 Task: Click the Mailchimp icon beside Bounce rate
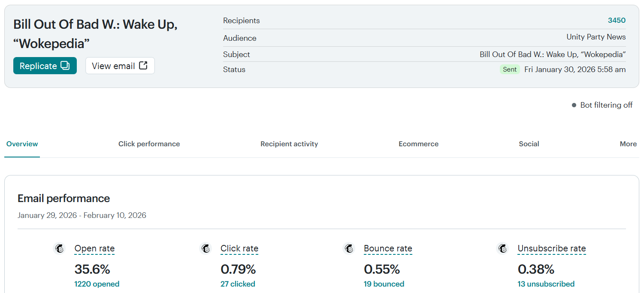coord(349,248)
